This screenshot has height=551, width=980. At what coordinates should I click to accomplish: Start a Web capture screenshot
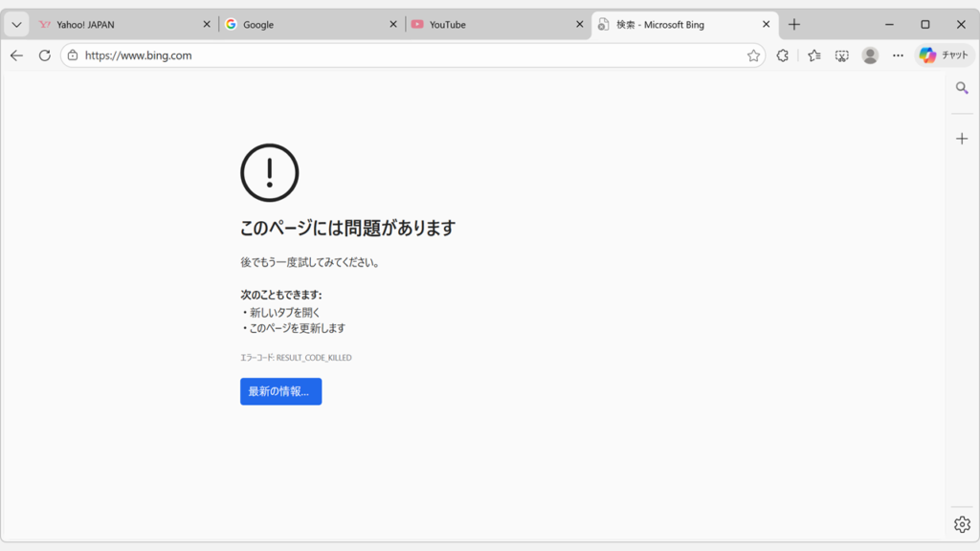point(841,55)
